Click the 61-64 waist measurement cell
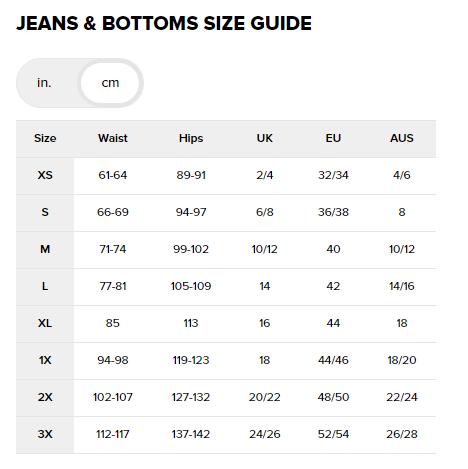This screenshot has width=468, height=469. tap(113, 175)
